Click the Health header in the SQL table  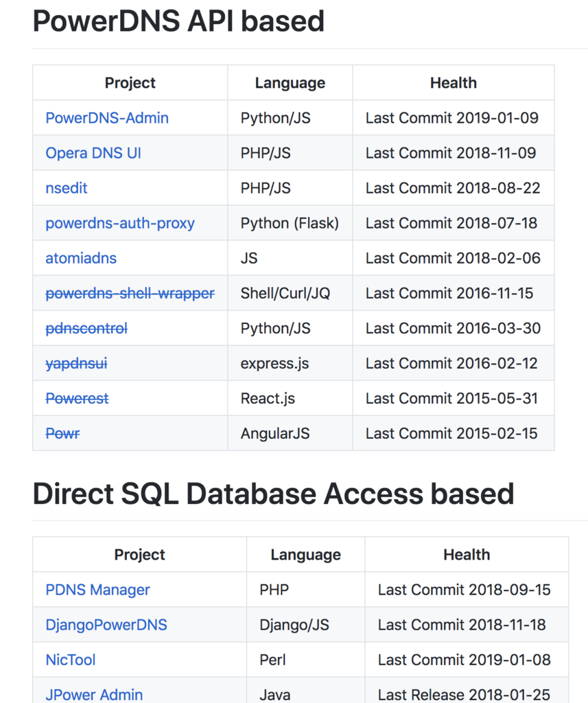click(467, 555)
